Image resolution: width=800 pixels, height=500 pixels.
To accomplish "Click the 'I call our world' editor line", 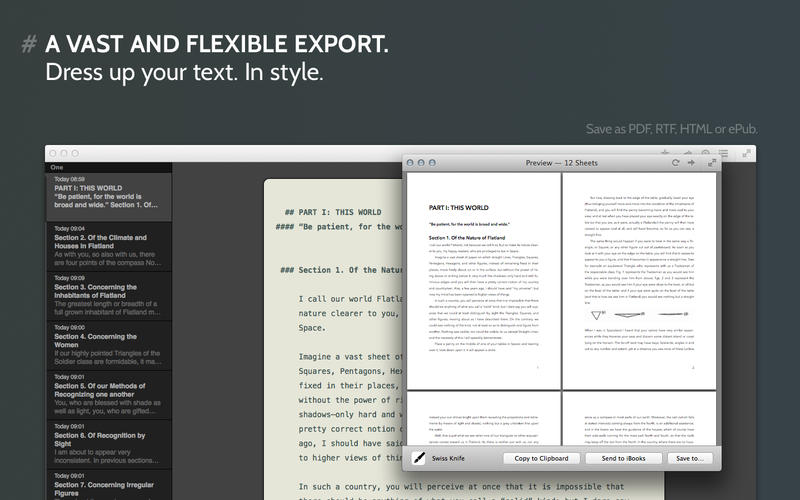I will pos(351,299).
